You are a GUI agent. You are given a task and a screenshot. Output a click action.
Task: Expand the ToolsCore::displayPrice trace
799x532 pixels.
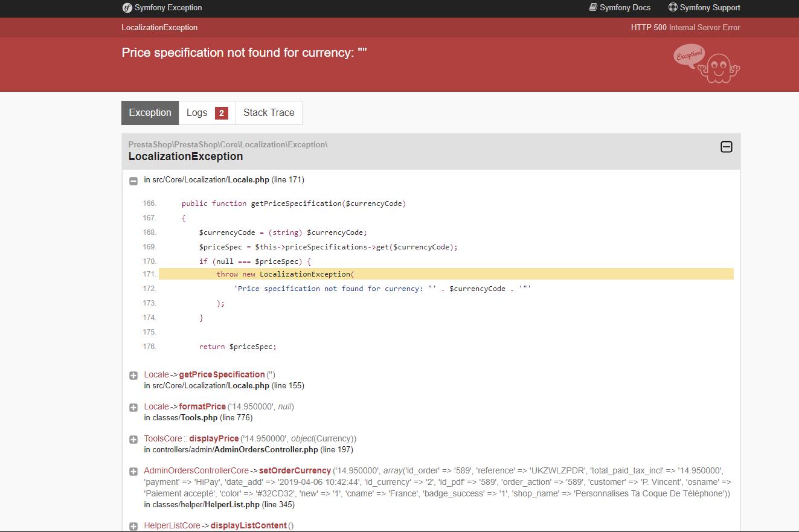[133, 440]
